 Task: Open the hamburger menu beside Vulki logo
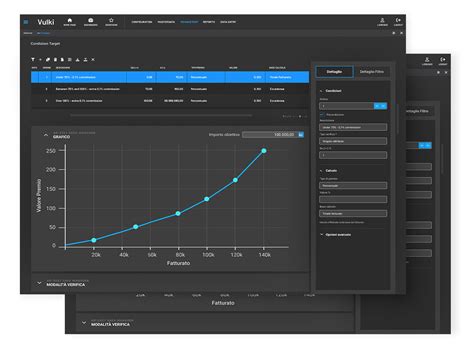[26, 22]
